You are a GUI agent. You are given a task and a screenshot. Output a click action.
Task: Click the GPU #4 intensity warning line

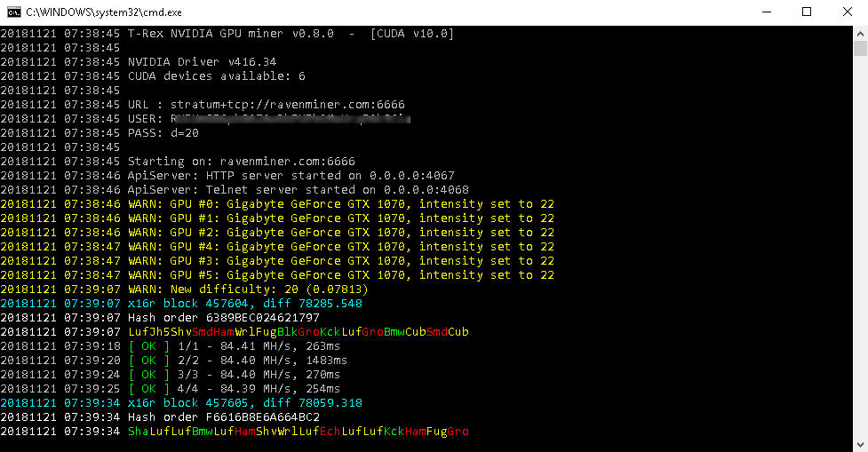[x=277, y=247]
